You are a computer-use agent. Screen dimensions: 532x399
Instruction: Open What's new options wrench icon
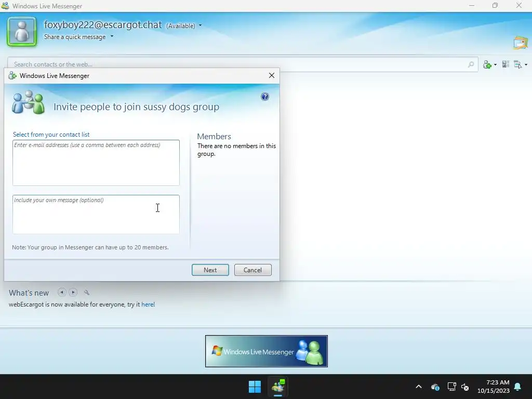pyautogui.click(x=87, y=292)
